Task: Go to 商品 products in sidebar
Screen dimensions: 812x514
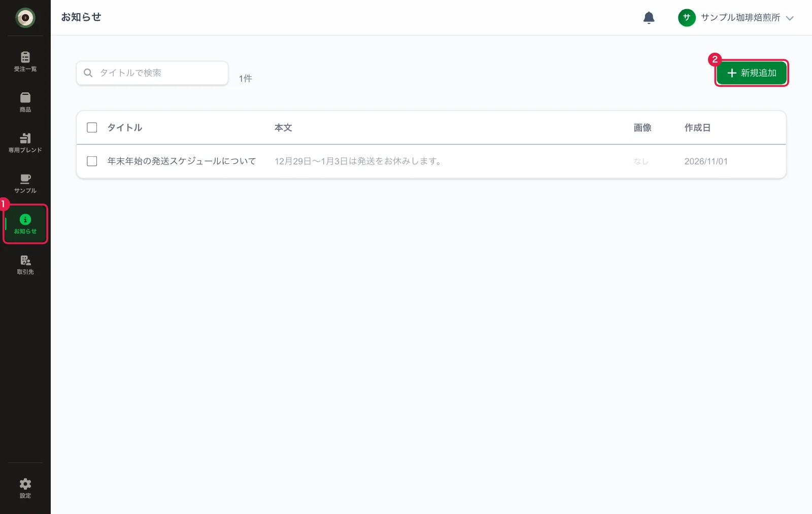Action: point(25,102)
